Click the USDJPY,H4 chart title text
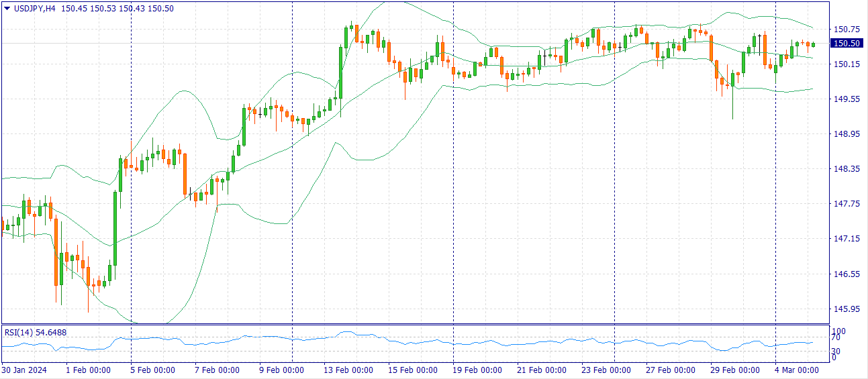The width and height of the screenshot is (868, 379). pos(34,8)
